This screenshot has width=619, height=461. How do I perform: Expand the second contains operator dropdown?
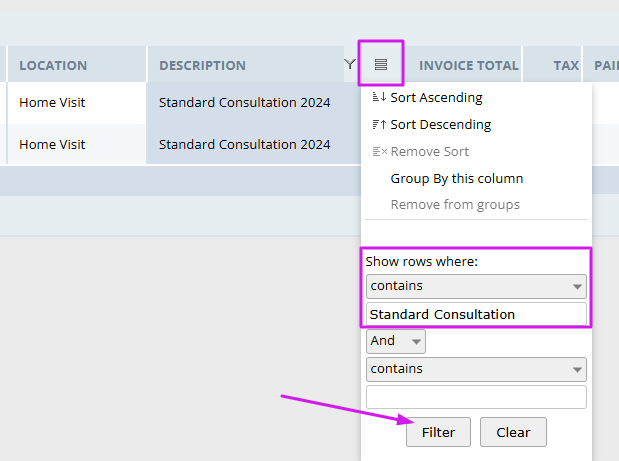point(476,369)
